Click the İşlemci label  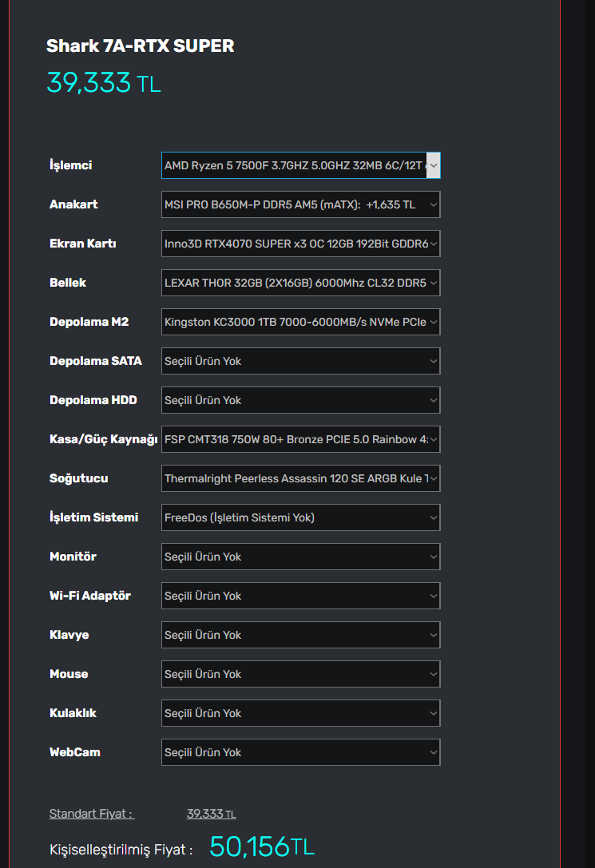[71, 165]
